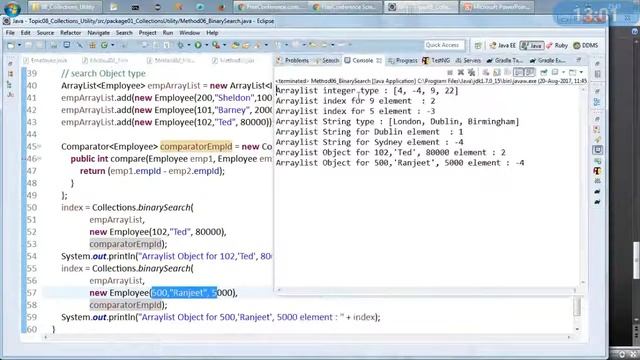The height and width of the screenshot is (360, 640).
Task: Click the Console horizontal scrollbar
Action: click(427, 290)
